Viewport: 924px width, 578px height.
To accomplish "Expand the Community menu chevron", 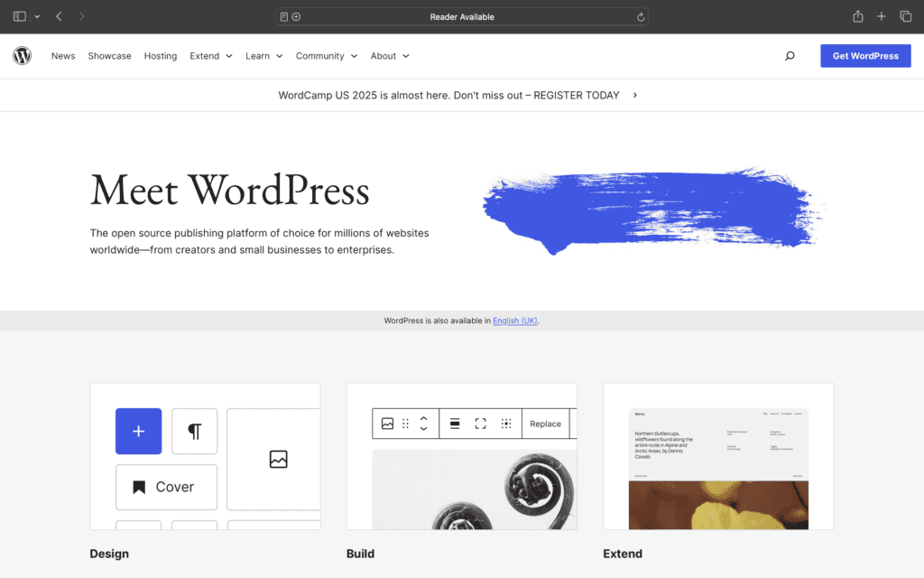I will (x=354, y=56).
